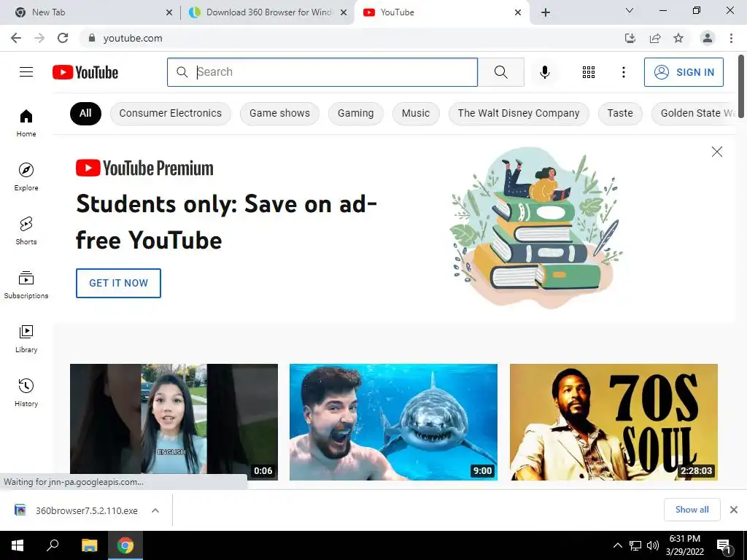Image resolution: width=747 pixels, height=560 pixels.
Task: Select the Game shows chip
Action: 279,113
